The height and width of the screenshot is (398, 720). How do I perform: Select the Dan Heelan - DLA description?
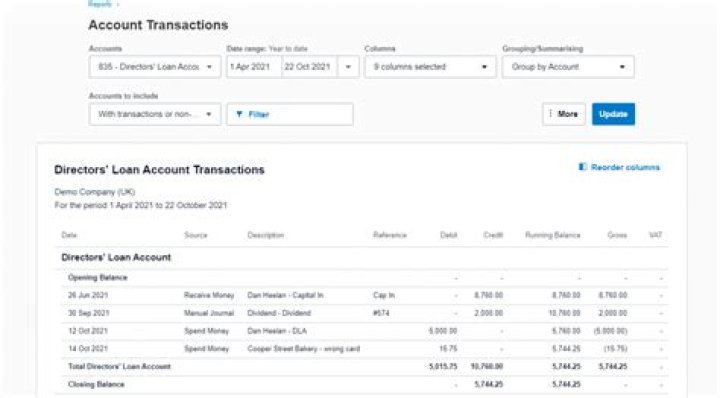tap(277, 331)
